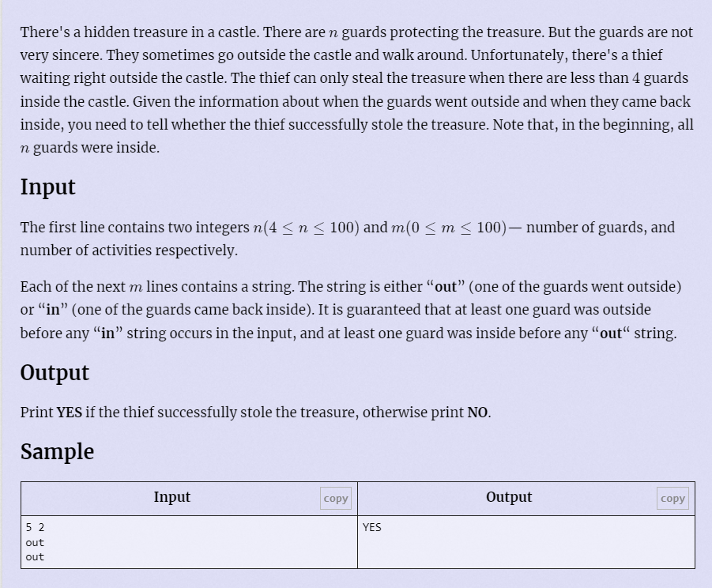
Task: Click "YES" in the sample output cell
Action: [x=371, y=527]
